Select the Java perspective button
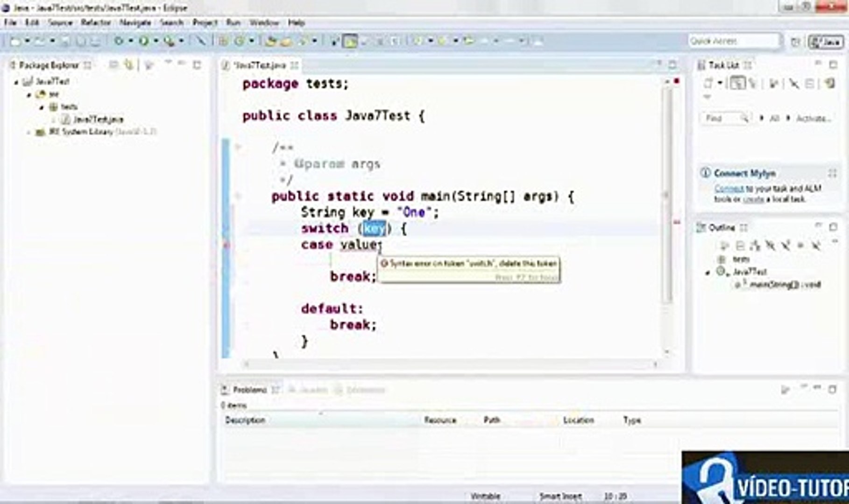Image resolution: width=849 pixels, height=504 pixels. click(826, 42)
